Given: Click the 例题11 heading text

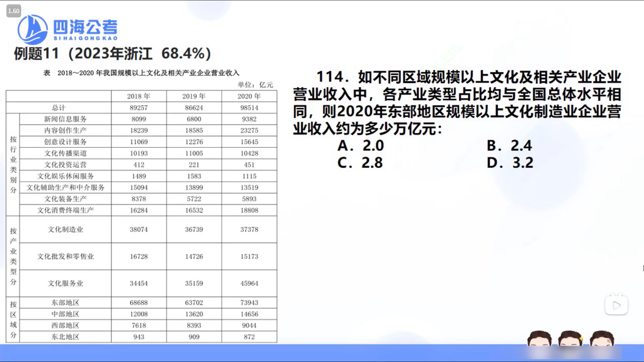Looking at the screenshot, I should pyautogui.click(x=36, y=54).
